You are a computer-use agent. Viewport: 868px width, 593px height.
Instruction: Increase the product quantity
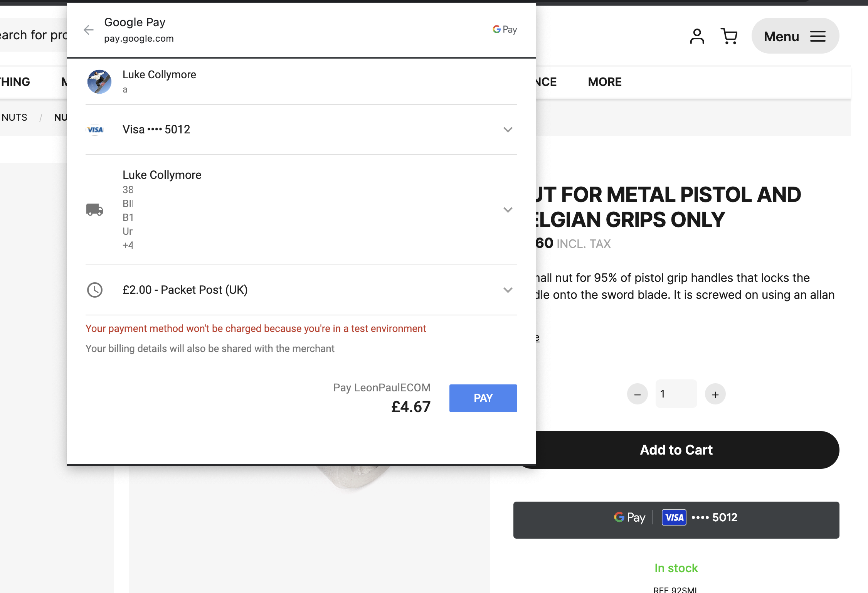715,394
